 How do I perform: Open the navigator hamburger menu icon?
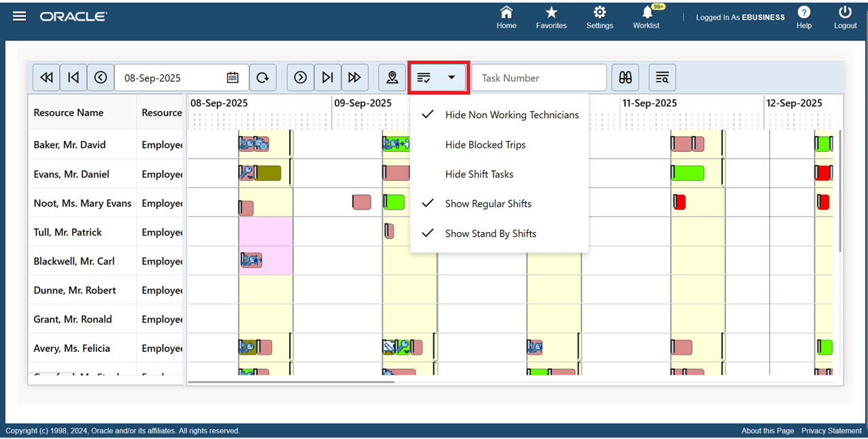[x=19, y=16]
